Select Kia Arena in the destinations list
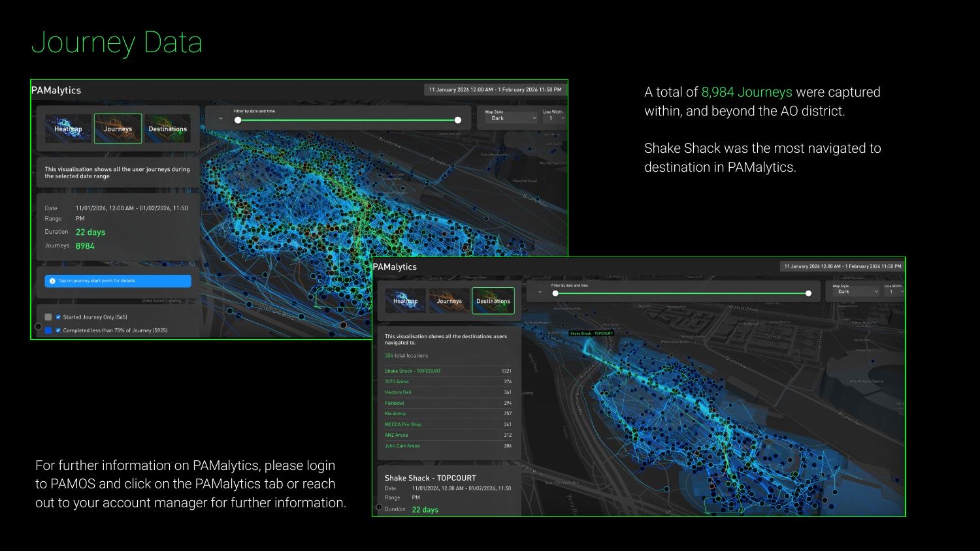 tap(448, 414)
